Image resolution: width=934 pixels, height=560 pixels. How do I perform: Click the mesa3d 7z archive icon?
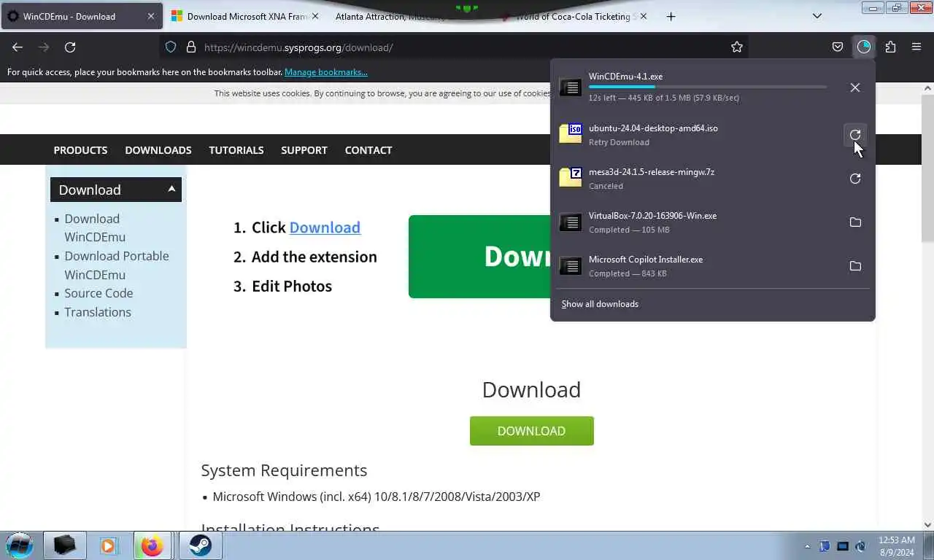[x=571, y=177]
